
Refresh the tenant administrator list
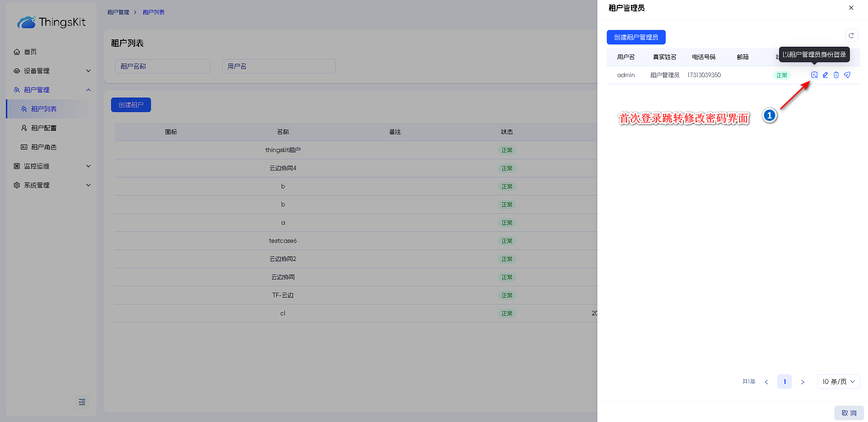(851, 35)
